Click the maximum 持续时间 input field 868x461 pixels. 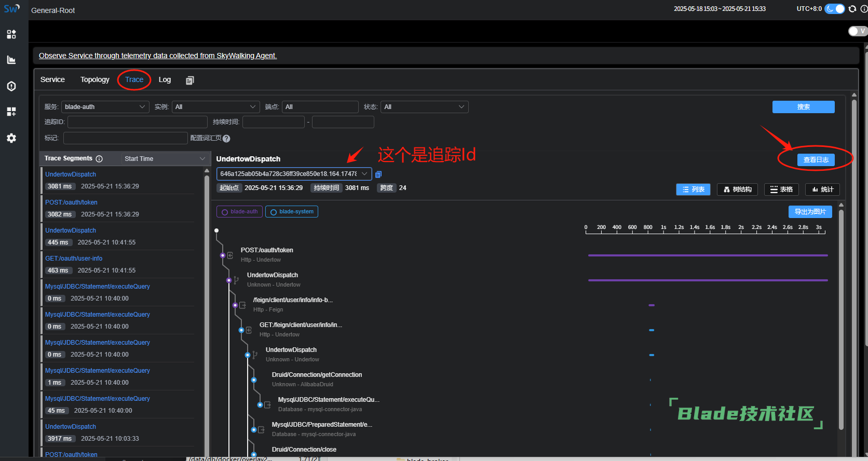pyautogui.click(x=343, y=122)
